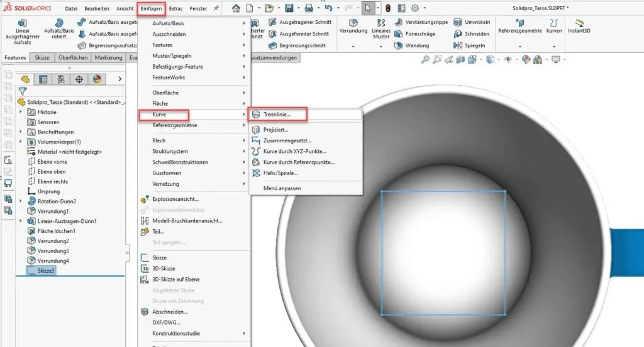Open dropdown arrow under Lineares Muster
644x347 pixels.
[x=381, y=47]
